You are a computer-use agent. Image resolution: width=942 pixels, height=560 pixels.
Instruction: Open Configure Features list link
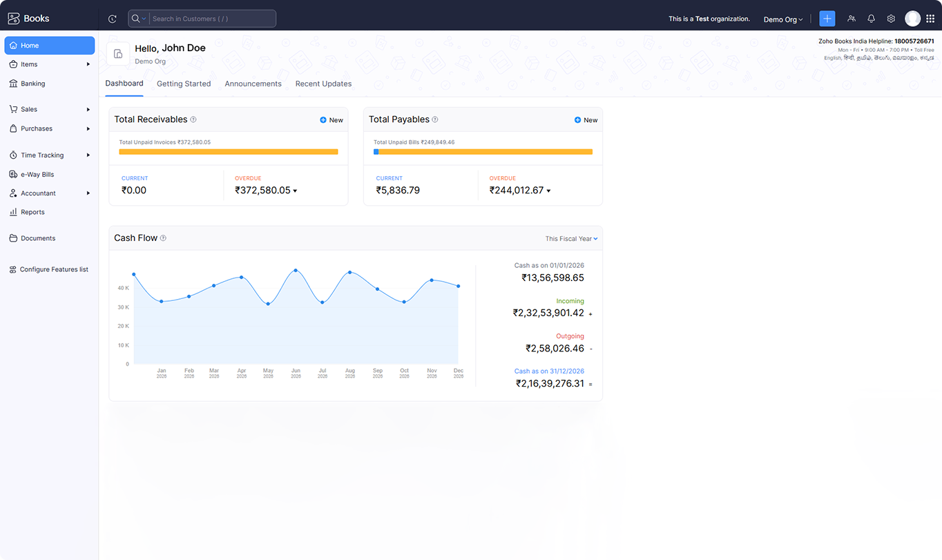(x=53, y=269)
